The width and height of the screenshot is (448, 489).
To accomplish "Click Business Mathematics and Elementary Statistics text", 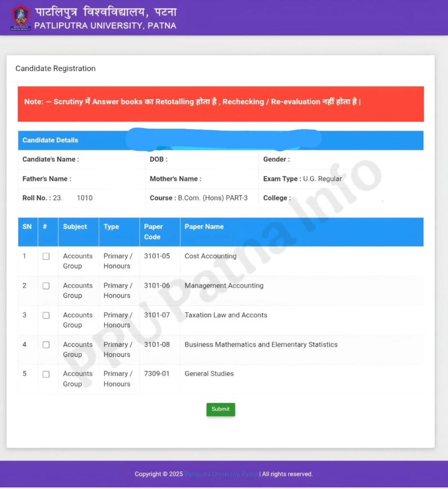I will [261, 345].
